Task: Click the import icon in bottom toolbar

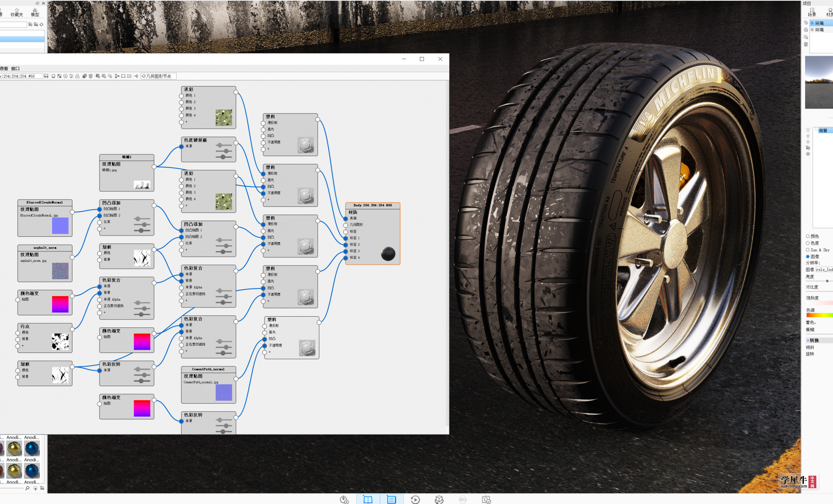Action: click(344, 499)
